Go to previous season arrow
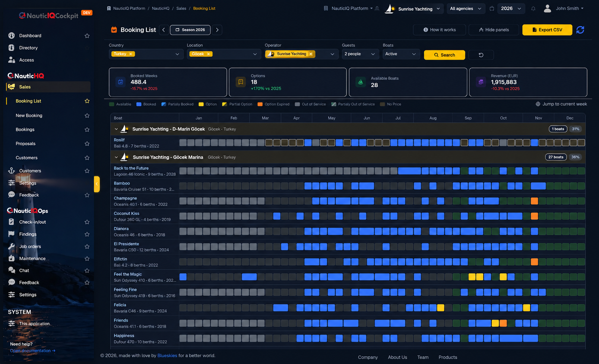599x364 pixels. click(x=164, y=30)
